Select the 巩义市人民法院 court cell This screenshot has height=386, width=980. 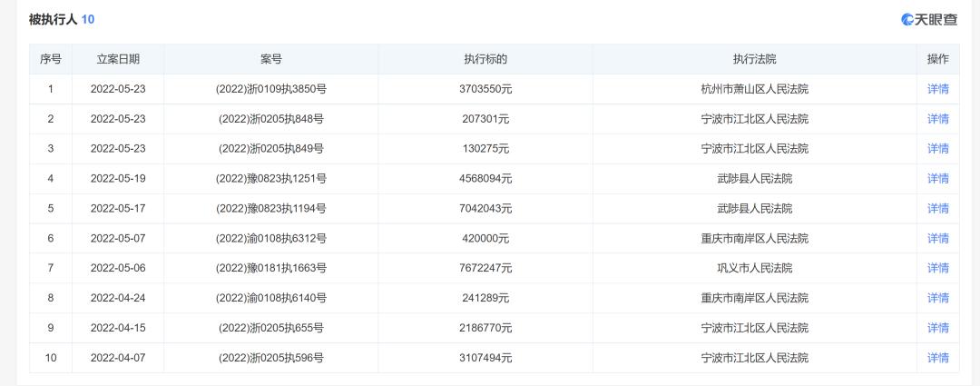(754, 268)
